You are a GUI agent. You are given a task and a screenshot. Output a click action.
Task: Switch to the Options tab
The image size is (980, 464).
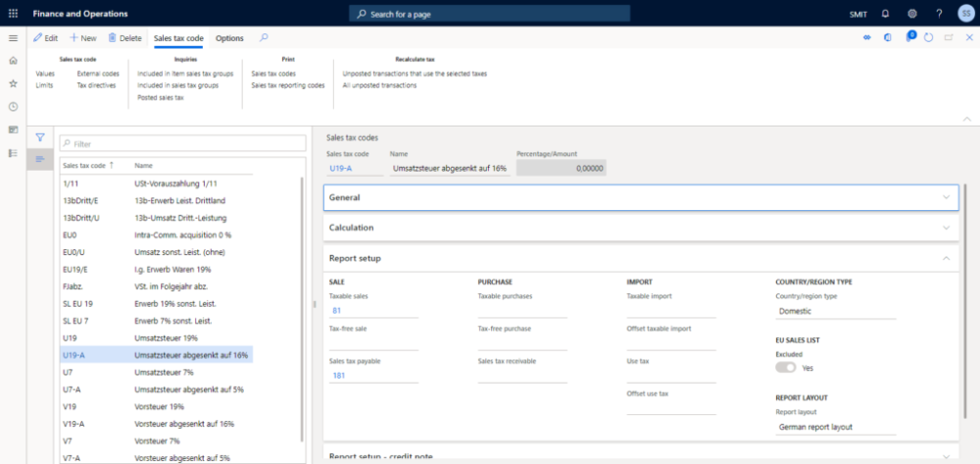(229, 37)
